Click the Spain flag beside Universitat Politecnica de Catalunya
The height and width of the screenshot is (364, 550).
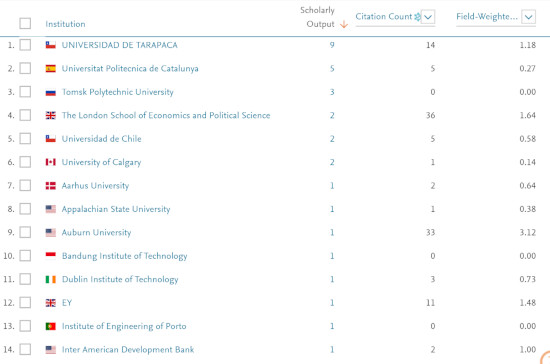[x=51, y=68]
